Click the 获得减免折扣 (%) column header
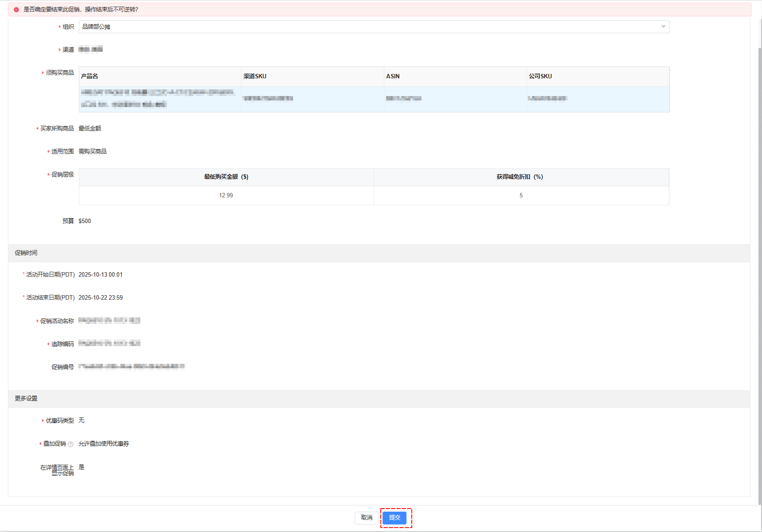Viewport: 762px width, 532px height. point(521,177)
